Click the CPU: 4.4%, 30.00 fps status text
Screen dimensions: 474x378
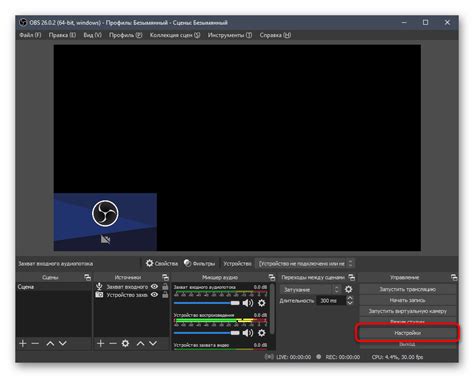[397, 357]
